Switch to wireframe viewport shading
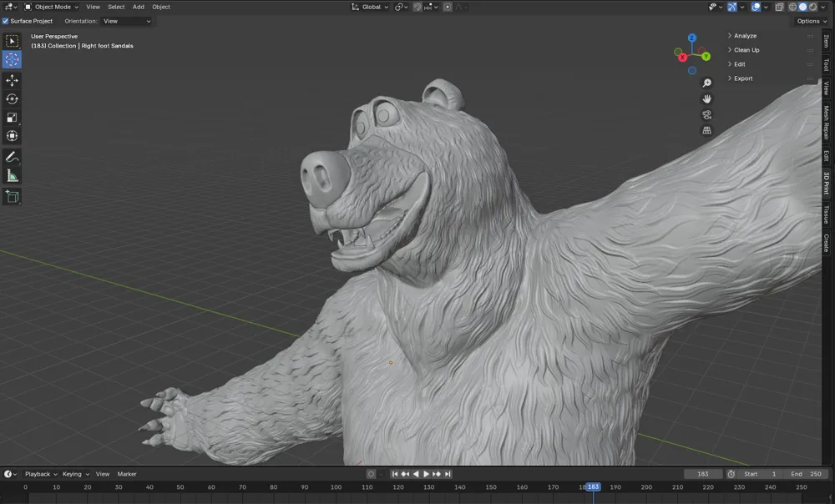Image resolution: width=835 pixels, height=504 pixels. tap(792, 7)
